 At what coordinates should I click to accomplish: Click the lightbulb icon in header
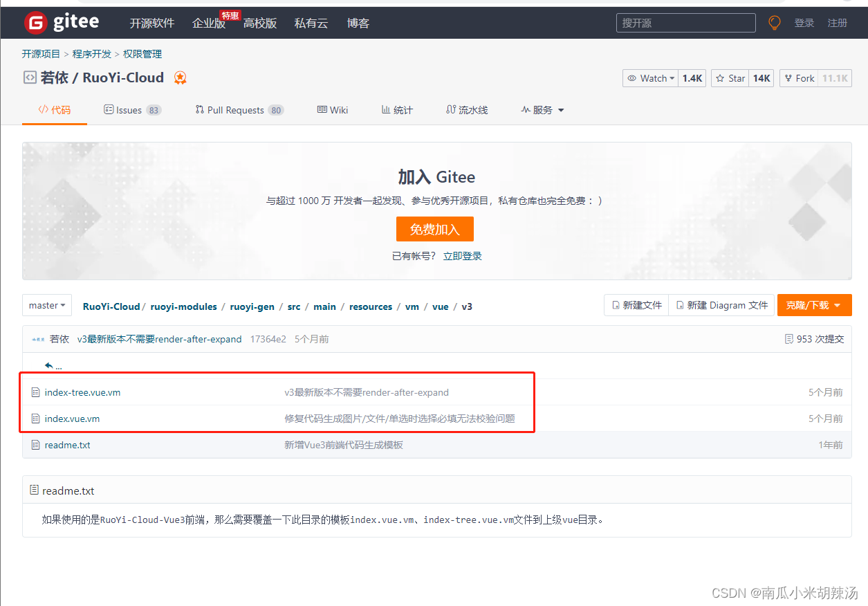tap(775, 23)
